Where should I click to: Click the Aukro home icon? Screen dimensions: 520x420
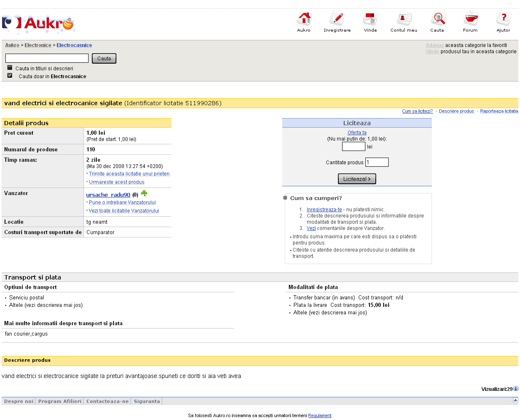[304, 19]
